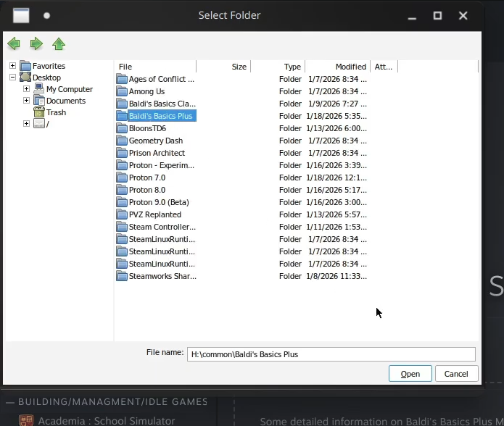Click the 1/8/2026 11:33 modified date

click(x=336, y=276)
